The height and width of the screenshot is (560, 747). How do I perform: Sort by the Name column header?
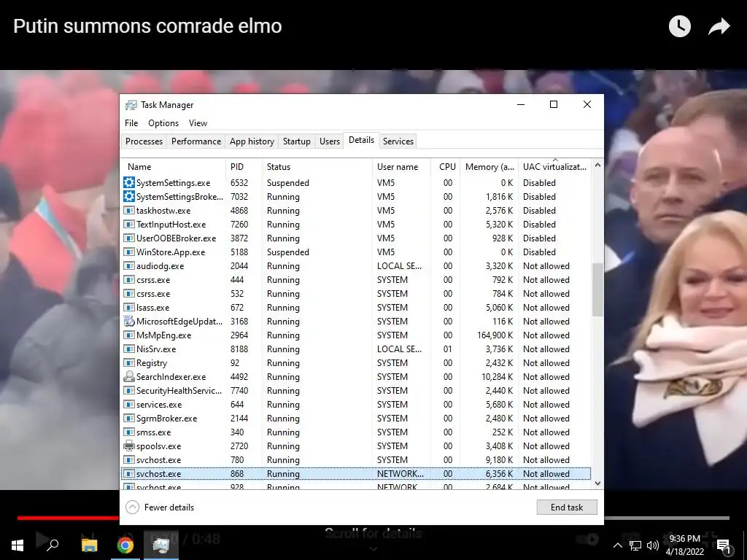(174, 167)
